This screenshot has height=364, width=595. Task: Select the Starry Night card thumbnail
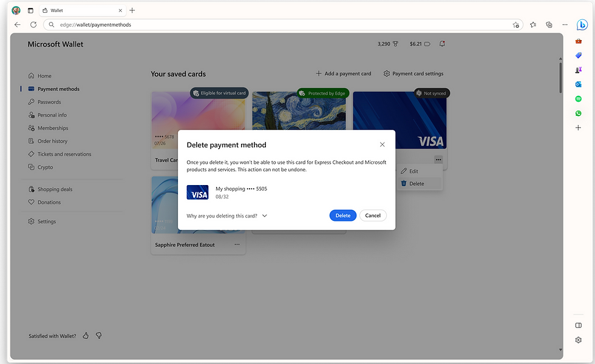click(x=299, y=110)
